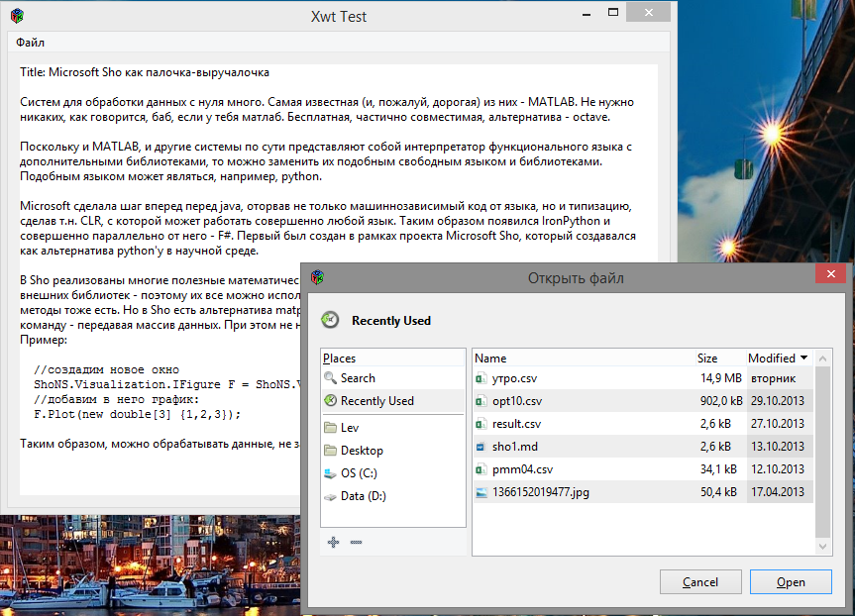Screen dimensions: 855x616
Task: Open the Файл menu in Xwt Test
Action: [30, 43]
